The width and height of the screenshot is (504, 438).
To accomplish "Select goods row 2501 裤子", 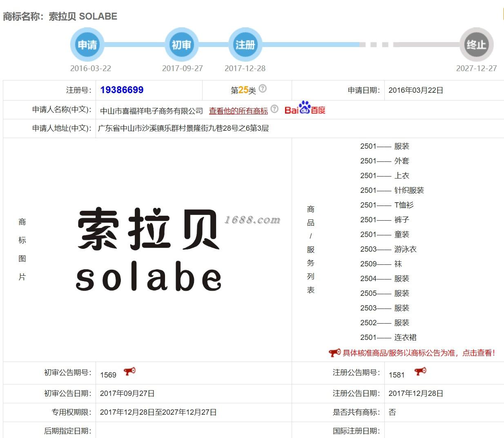I will click(x=384, y=220).
